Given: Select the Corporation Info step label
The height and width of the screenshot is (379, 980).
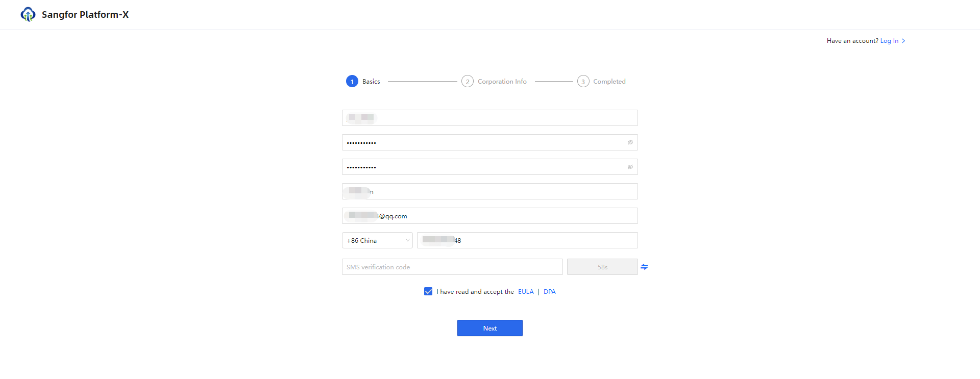Looking at the screenshot, I should point(502,82).
